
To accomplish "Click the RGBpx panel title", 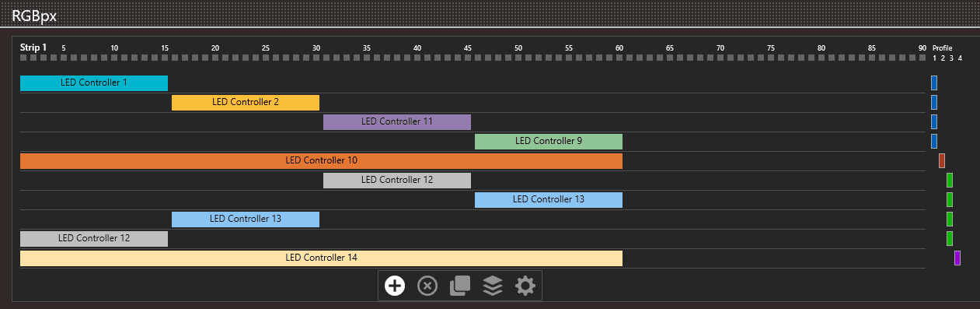I will [34, 14].
